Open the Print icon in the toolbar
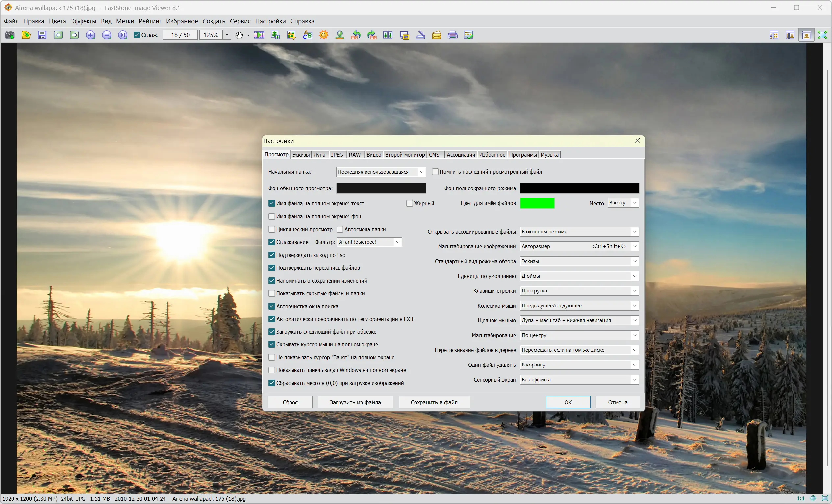Screen dimensions: 832x504 452,35
